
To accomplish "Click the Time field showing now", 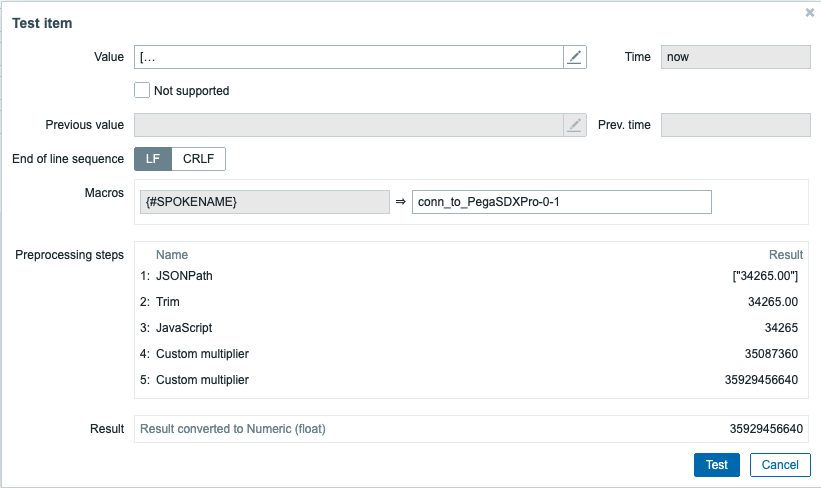I will [x=735, y=57].
